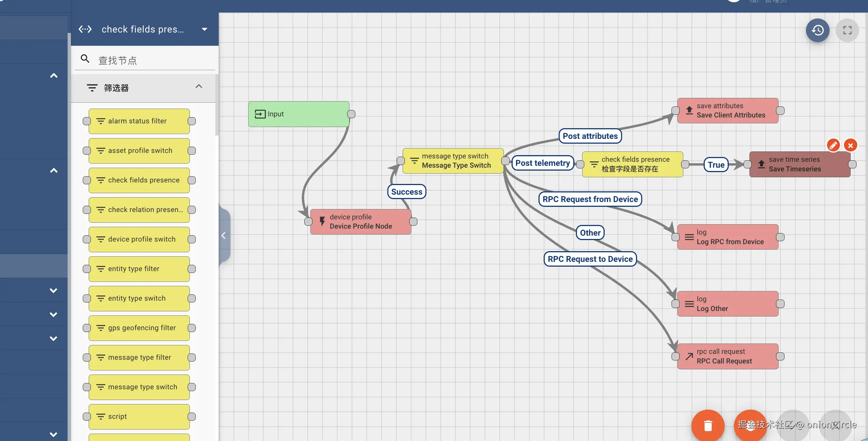Click the True connection label
Image resolution: width=868 pixels, height=441 pixels.
click(x=716, y=165)
